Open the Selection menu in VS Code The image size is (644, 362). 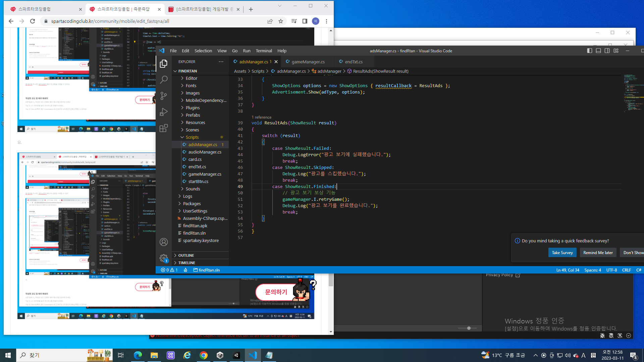(203, 51)
